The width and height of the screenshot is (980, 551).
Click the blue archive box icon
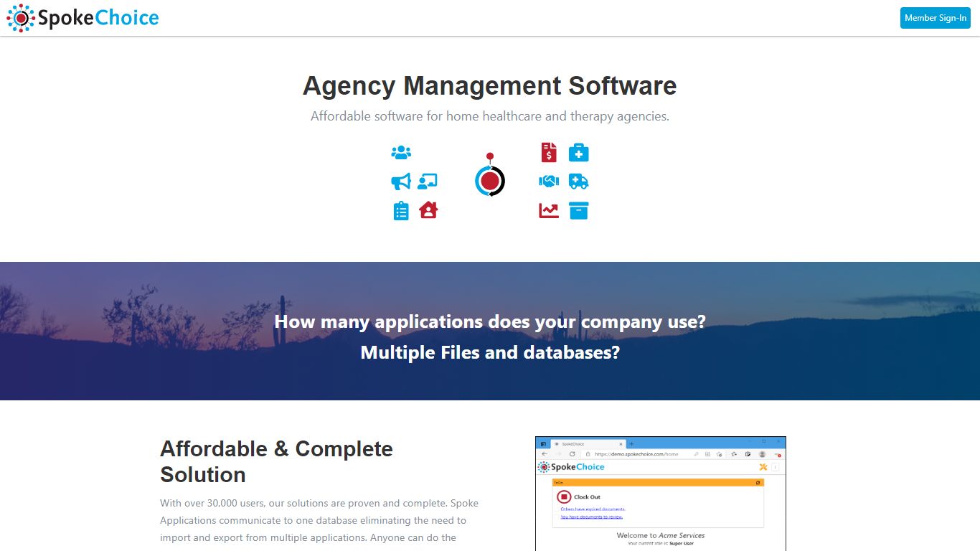[579, 210]
